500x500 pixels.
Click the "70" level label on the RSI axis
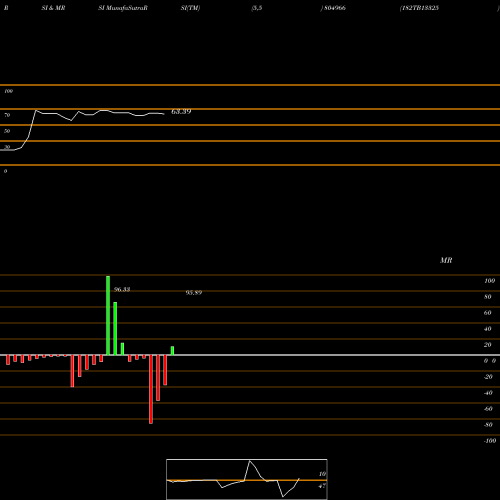point(7,115)
